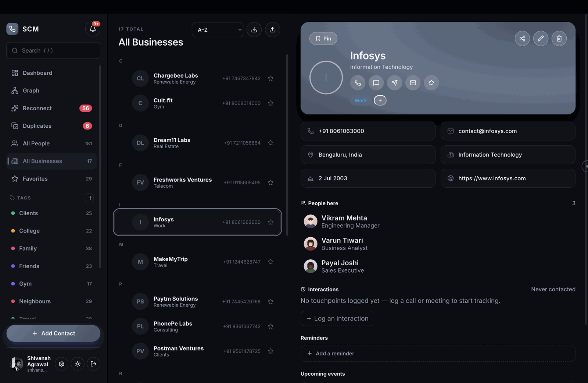The image size is (588, 383).
Task: Click the Bengaluru, India location card
Action: (368, 155)
